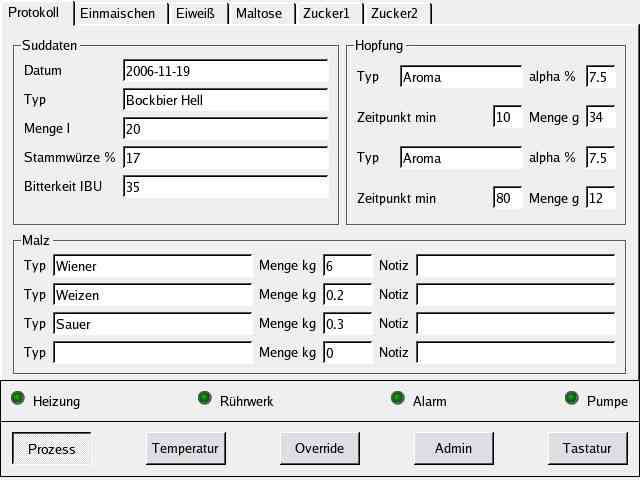Click the Temperatur button
Image resolution: width=640 pixels, height=480 pixels.
[185, 449]
